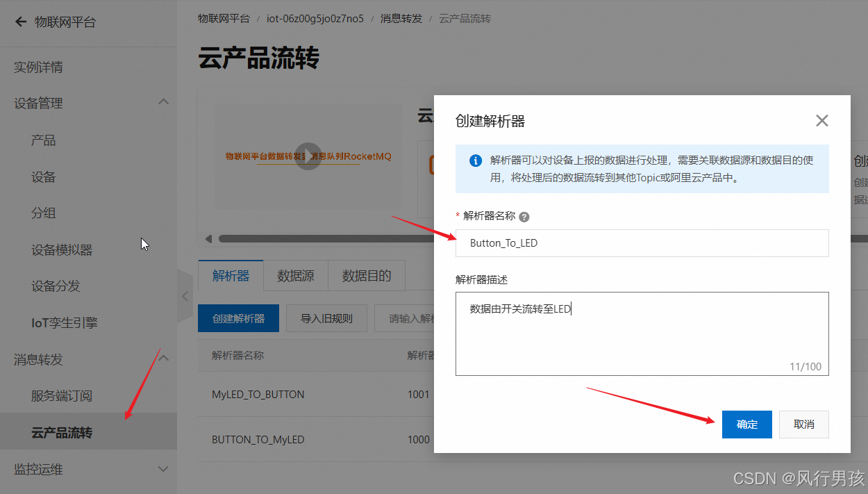Click the iot-06z00g5jo0z7no5 breadcrumb link
Image resolution: width=868 pixels, height=494 pixels.
click(x=315, y=19)
